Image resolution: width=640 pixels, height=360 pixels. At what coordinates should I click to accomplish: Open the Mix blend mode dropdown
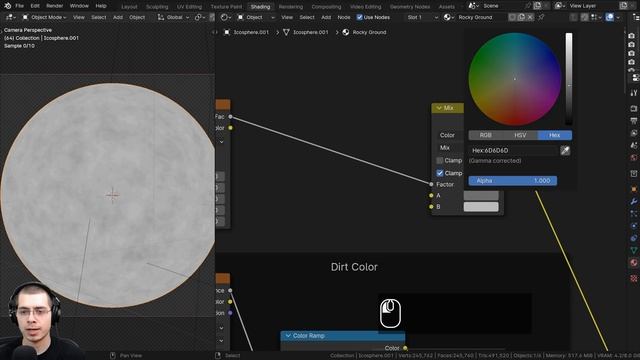click(x=450, y=148)
